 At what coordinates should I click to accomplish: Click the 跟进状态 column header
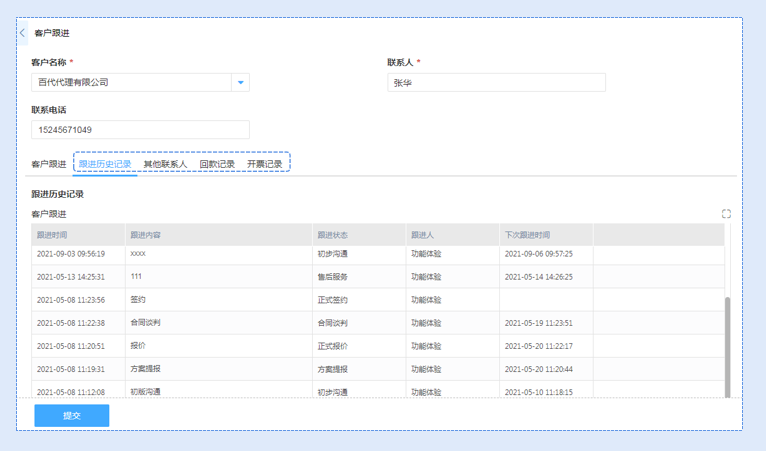(358, 235)
